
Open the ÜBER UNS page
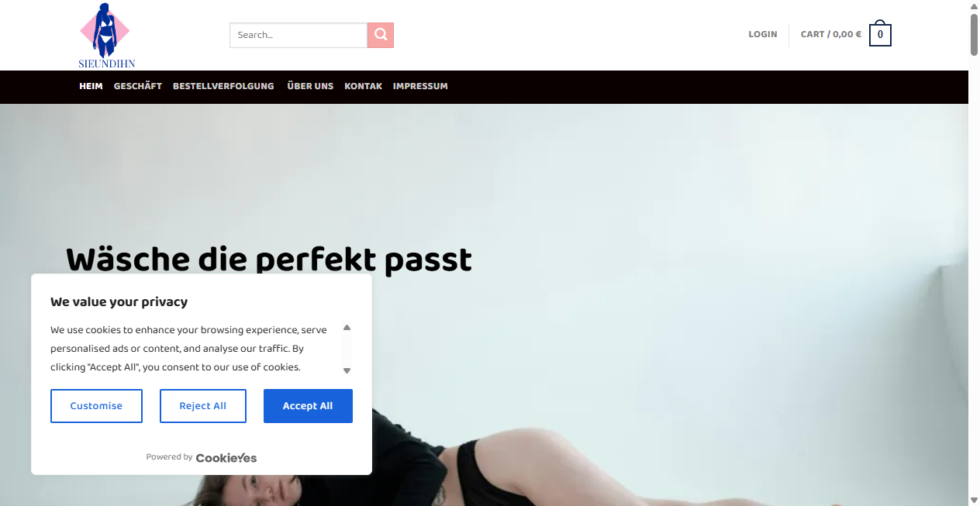[310, 86]
